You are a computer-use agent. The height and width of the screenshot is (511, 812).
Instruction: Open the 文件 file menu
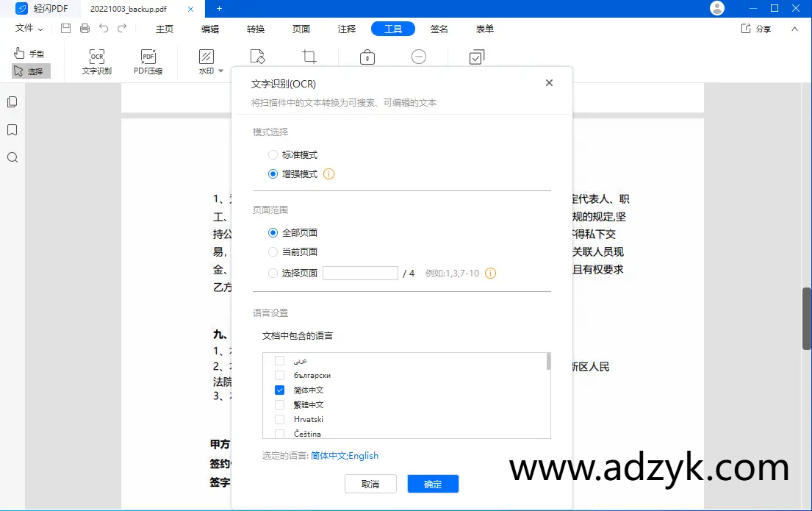[x=23, y=29]
